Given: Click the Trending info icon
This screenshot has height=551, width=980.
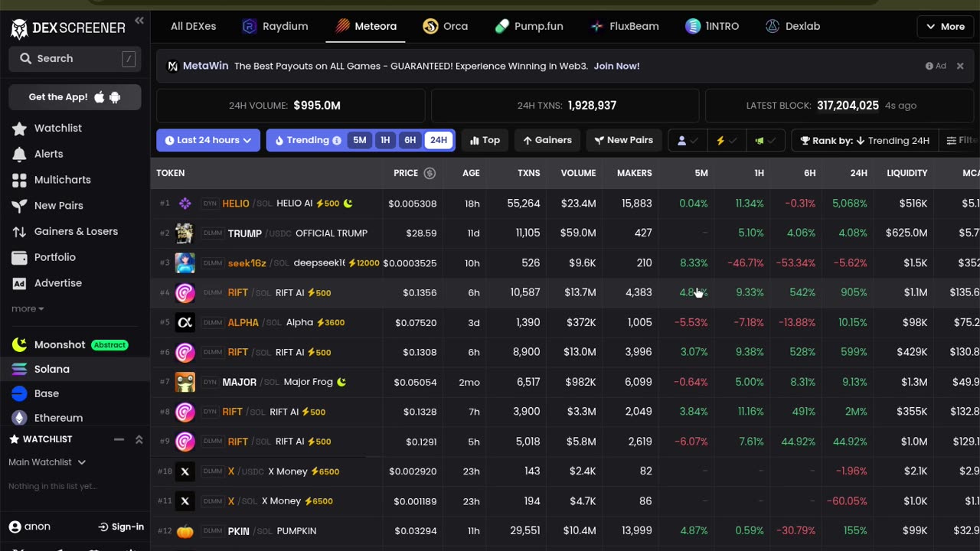Looking at the screenshot, I should pyautogui.click(x=337, y=140).
